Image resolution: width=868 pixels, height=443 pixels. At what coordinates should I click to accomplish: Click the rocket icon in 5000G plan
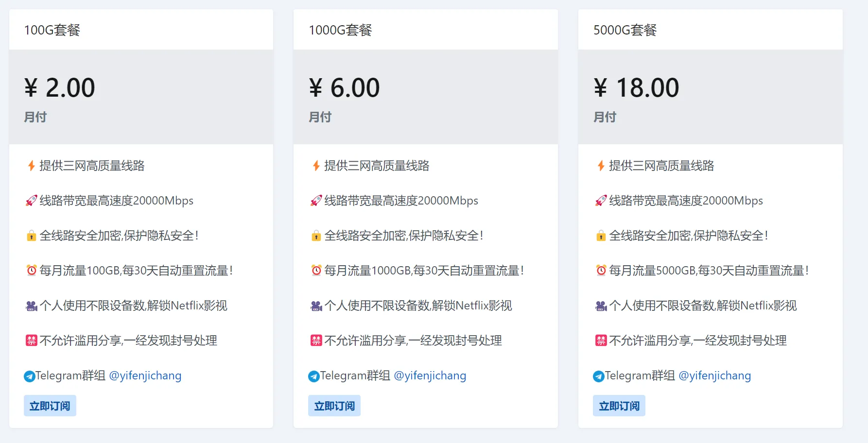coord(601,201)
